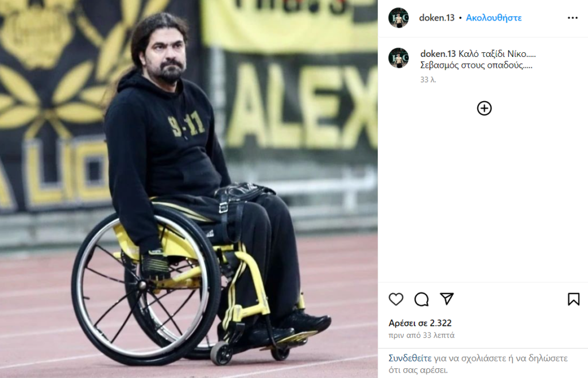Like the post with heart icon
This screenshot has height=378, width=588.
coord(396,299)
